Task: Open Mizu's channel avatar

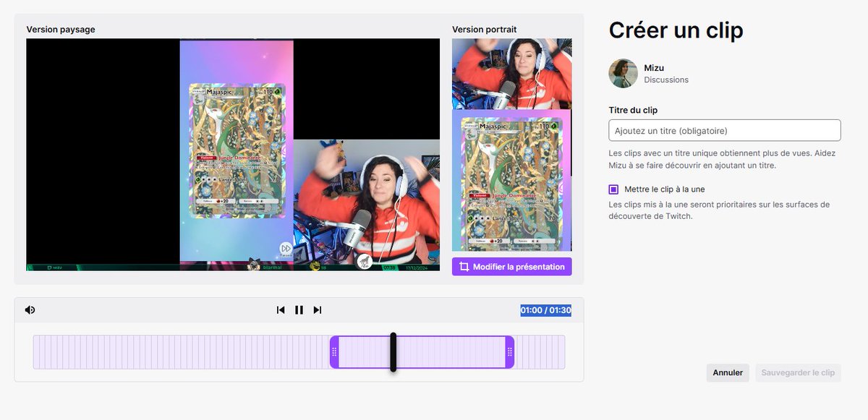Action: [624, 74]
